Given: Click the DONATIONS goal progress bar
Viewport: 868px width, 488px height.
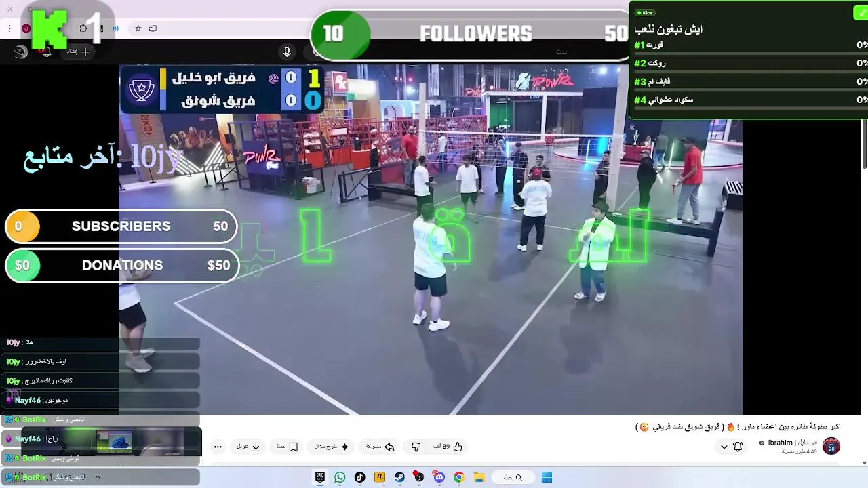Looking at the screenshot, I should (122, 266).
